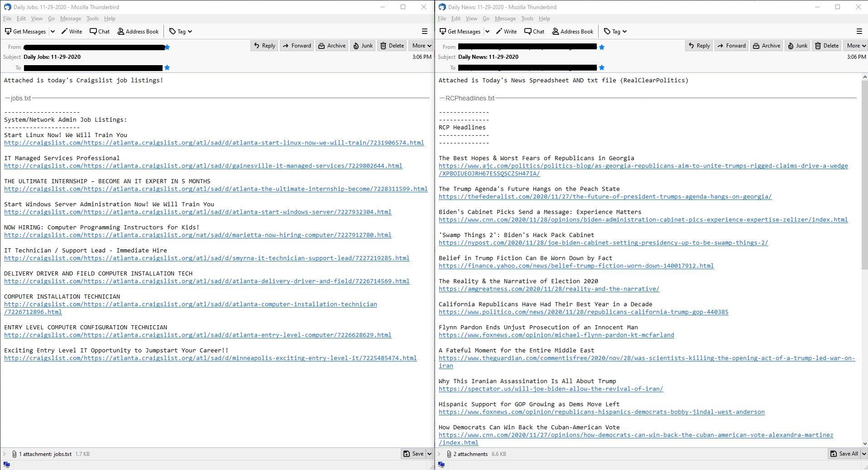Mark the Daily News email as Junk
The height and width of the screenshot is (470, 868).
click(797, 46)
